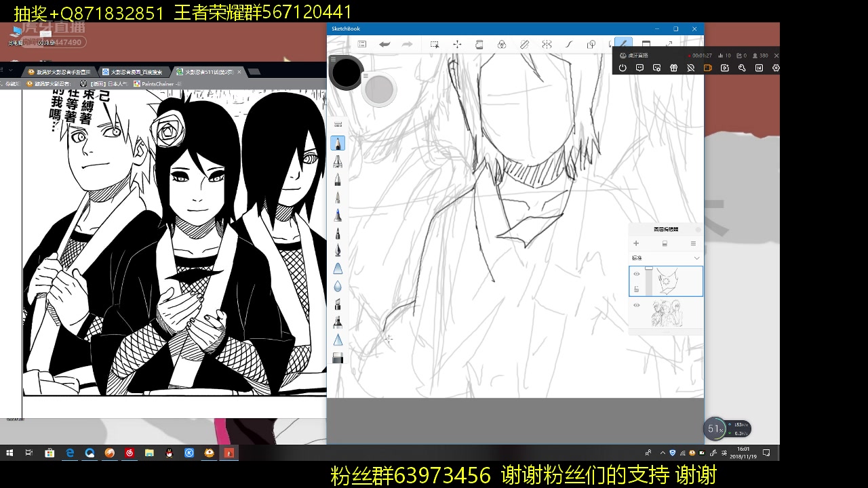Expand the 标准 blend mode dropdown
The width and height of the screenshot is (868, 488).
point(665,258)
